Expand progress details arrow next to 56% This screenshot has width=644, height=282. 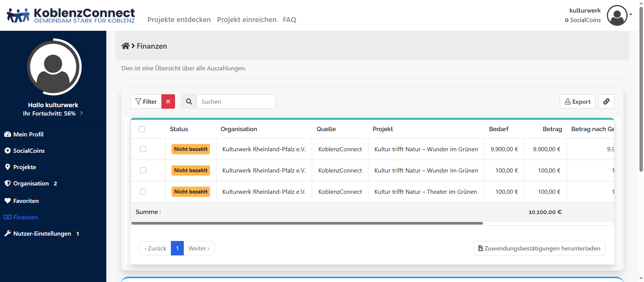[x=82, y=113]
